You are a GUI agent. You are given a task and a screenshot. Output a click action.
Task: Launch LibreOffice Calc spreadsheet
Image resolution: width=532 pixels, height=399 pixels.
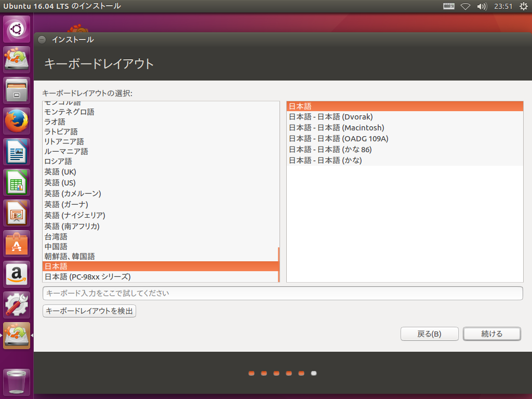click(x=17, y=182)
